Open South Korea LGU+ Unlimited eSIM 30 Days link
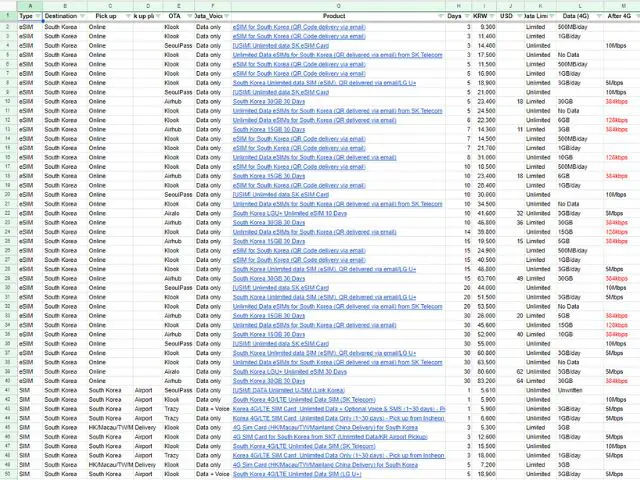This screenshot has width=640, height=480. [289, 372]
